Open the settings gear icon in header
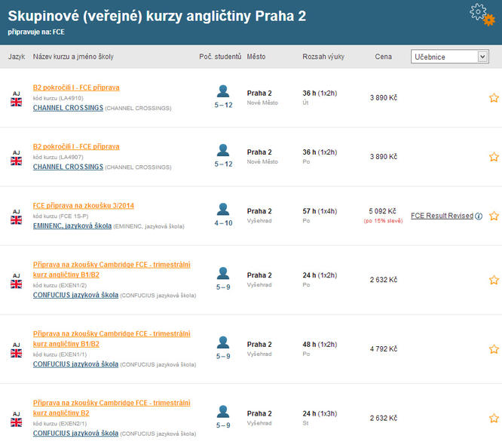This screenshot has width=502, height=448. 481,14
